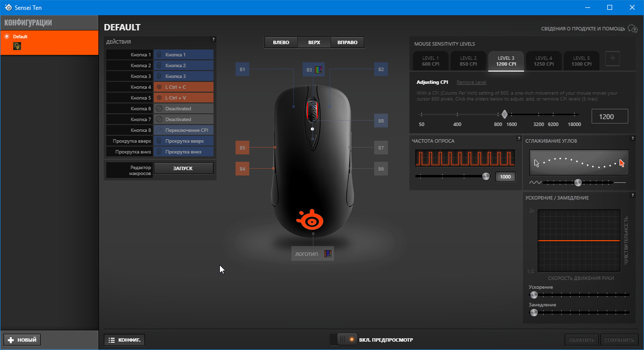Image resolution: width=644 pixels, height=350 pixels.
Task: Click the polling rate waveform display
Action: (465, 158)
